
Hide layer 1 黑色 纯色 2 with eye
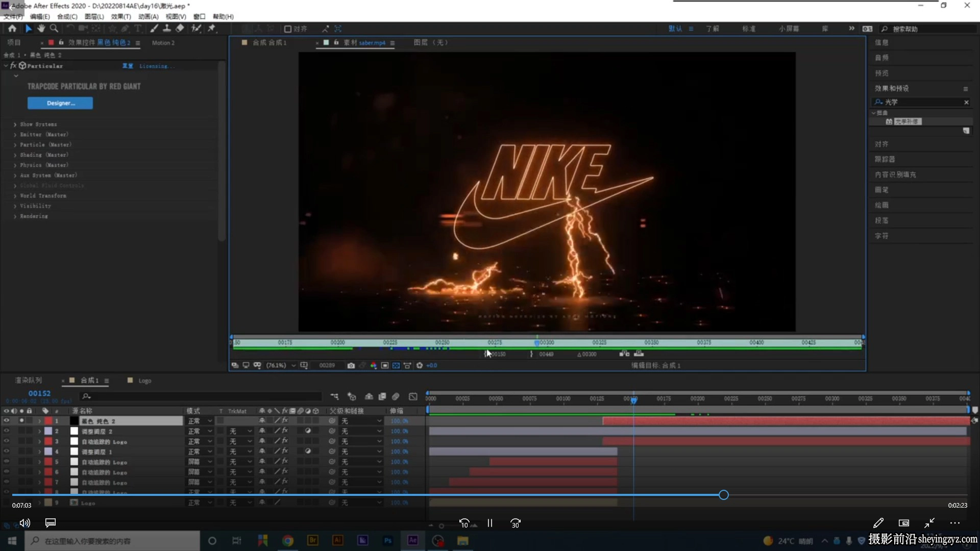[x=6, y=421]
